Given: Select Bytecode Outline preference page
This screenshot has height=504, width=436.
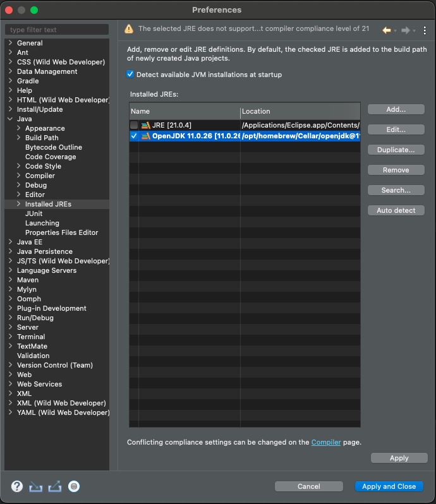Looking at the screenshot, I should click(54, 147).
